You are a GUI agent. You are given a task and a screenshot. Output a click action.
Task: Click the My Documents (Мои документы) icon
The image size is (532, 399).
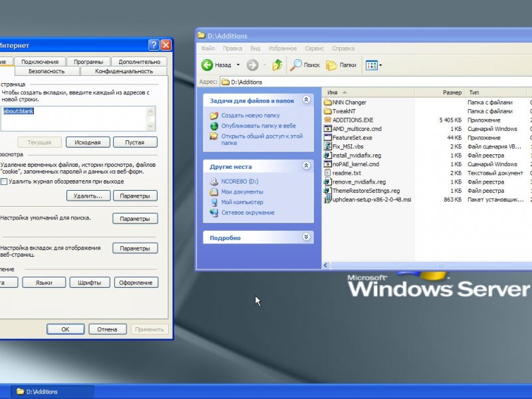tap(213, 192)
